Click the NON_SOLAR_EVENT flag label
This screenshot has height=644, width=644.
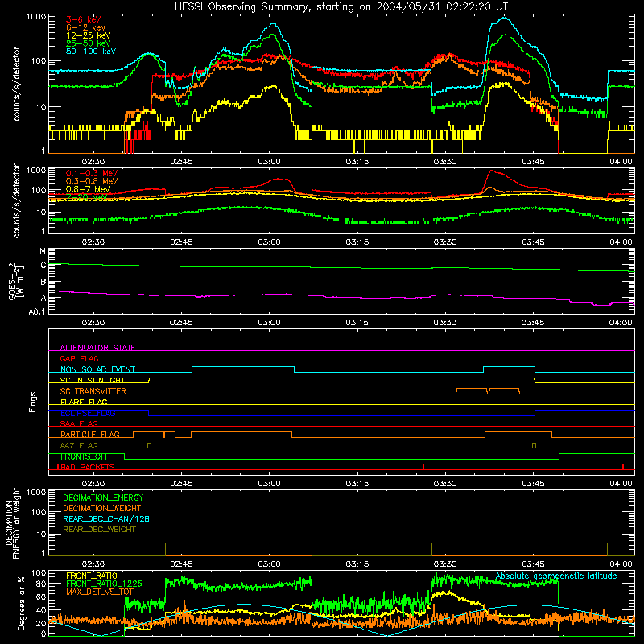click(97, 369)
